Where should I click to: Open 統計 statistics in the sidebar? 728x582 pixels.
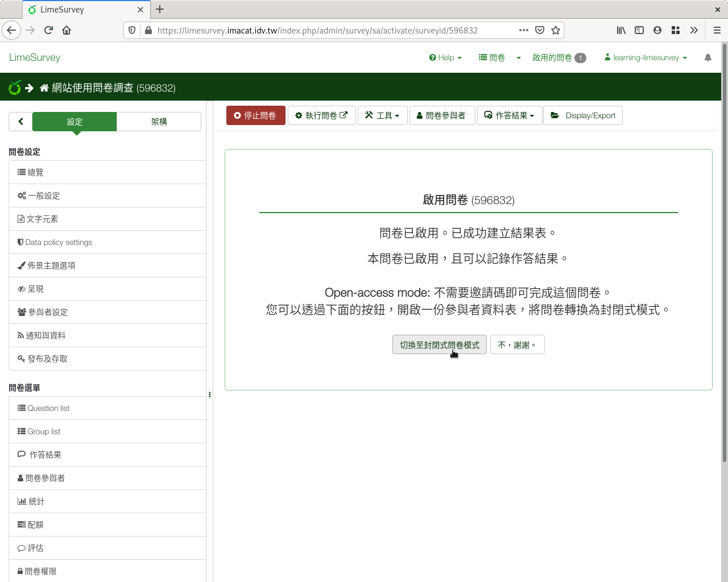click(107, 501)
